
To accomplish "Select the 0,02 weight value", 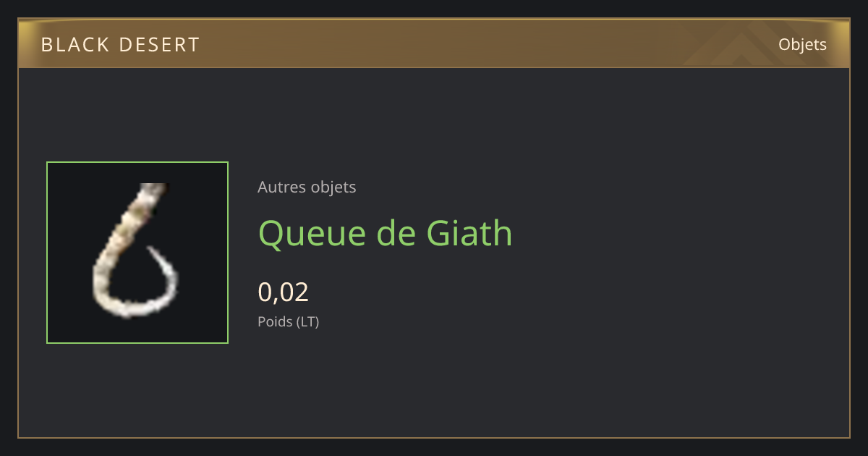I will tap(284, 292).
